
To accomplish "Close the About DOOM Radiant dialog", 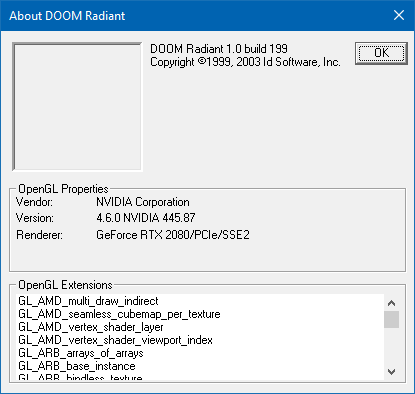I will 399,15.
